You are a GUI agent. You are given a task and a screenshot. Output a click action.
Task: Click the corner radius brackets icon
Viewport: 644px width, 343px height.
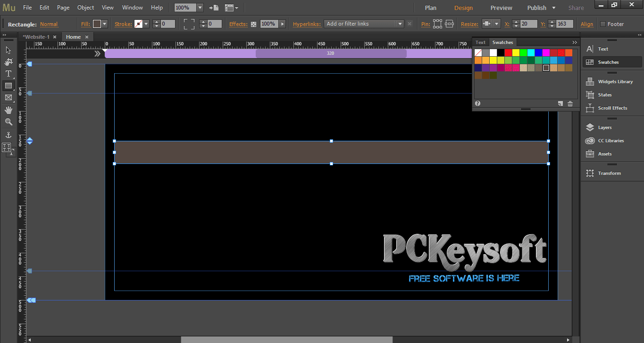coord(189,24)
